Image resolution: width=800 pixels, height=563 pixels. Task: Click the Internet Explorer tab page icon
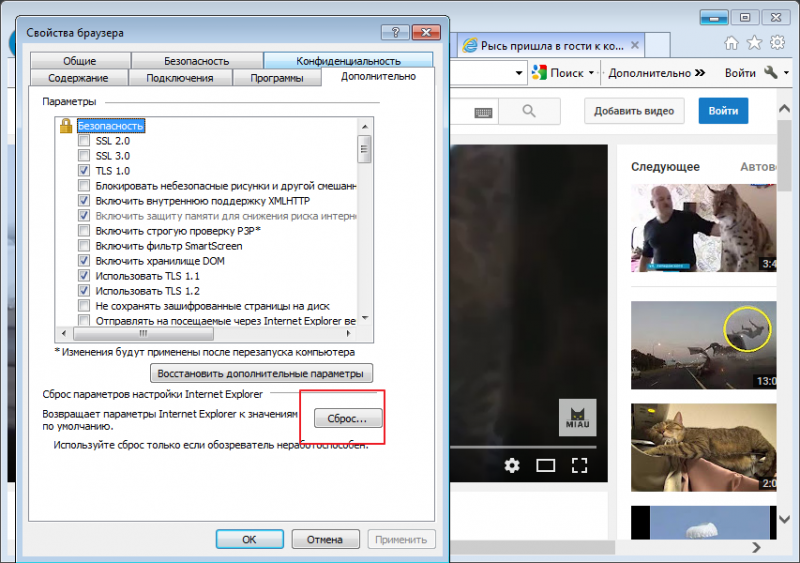469,45
